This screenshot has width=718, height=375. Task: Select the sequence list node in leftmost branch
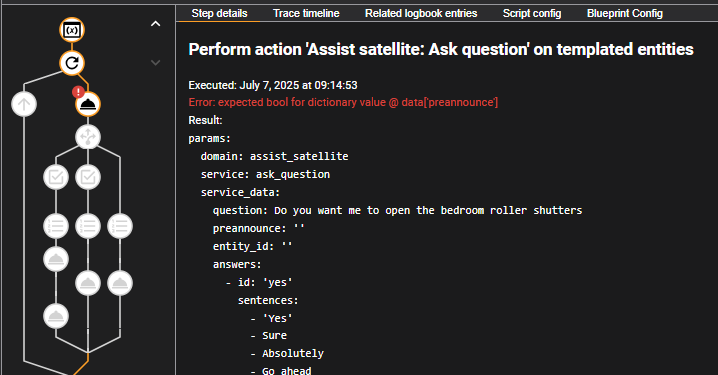pyautogui.click(x=56, y=226)
